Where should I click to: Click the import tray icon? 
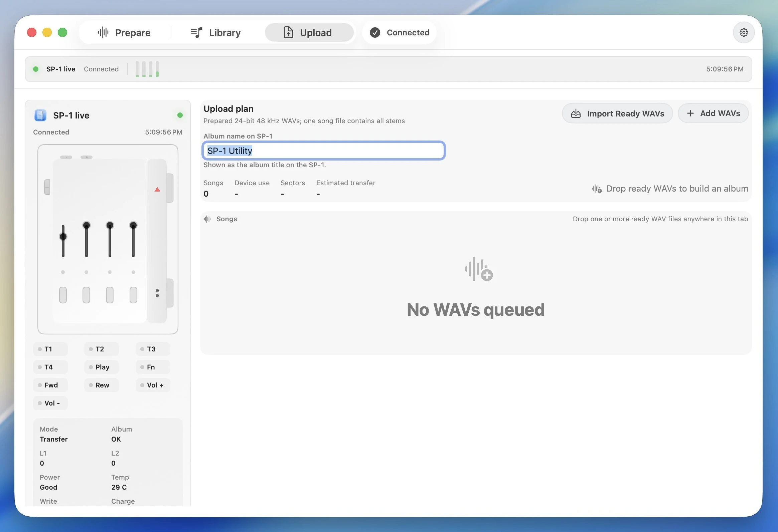(576, 113)
